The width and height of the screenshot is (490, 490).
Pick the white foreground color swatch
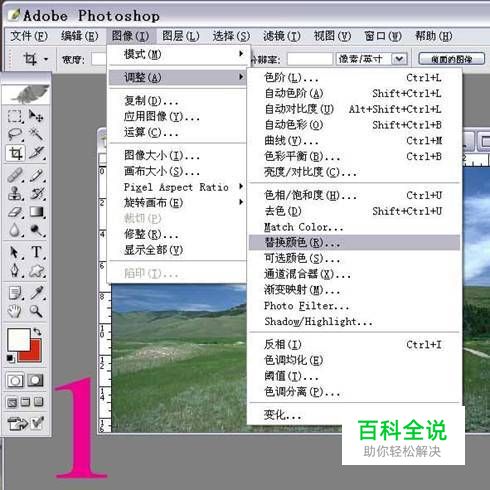(x=19, y=340)
